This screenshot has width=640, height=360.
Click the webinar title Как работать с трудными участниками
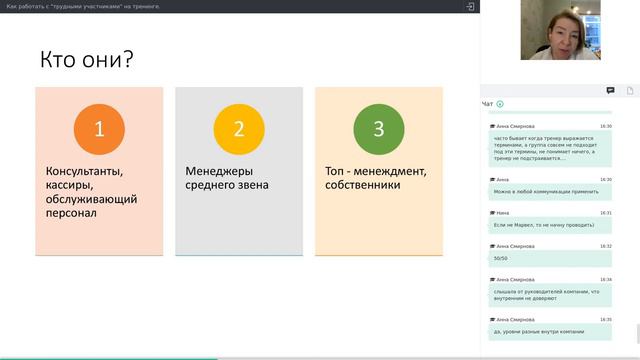point(83,7)
